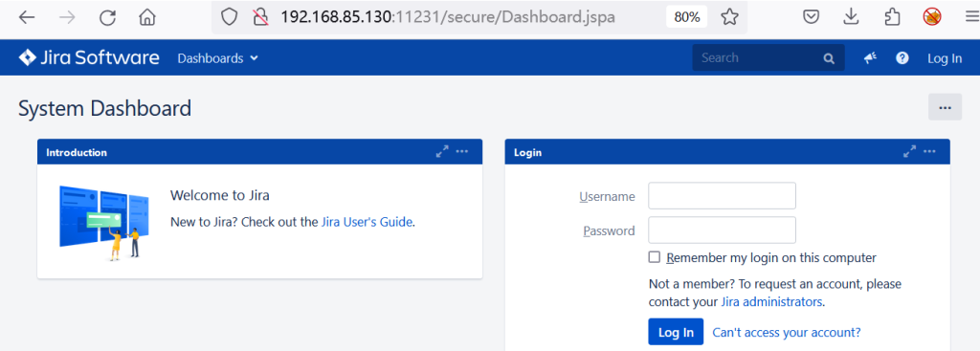The image size is (980, 351).
Task: Open the Help question mark icon
Action: 902,58
